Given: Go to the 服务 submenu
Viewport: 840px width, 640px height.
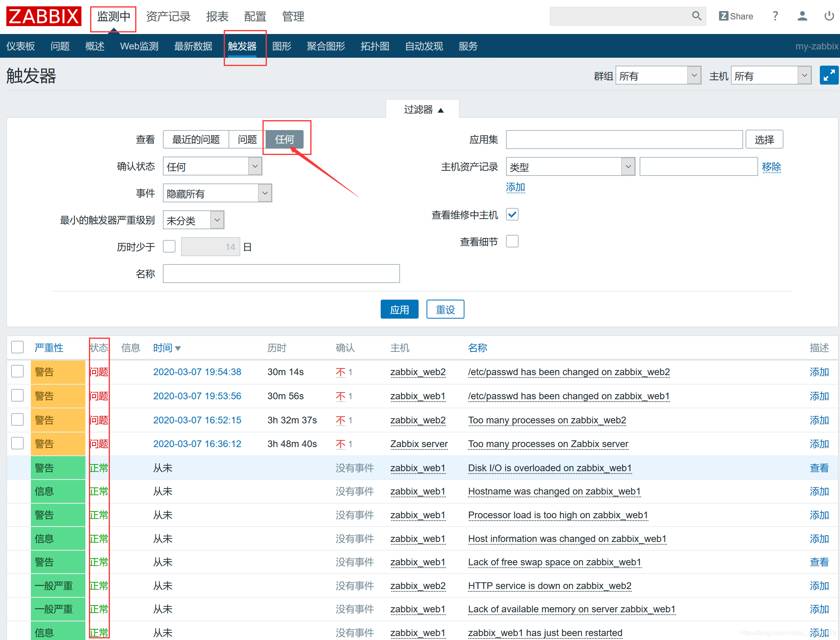Looking at the screenshot, I should 468,46.
